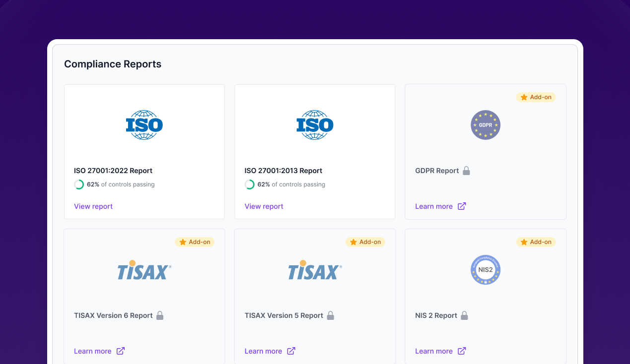This screenshot has height=364, width=630.
Task: Select the ISO 27001:2022 Report title
Action: coord(113,171)
